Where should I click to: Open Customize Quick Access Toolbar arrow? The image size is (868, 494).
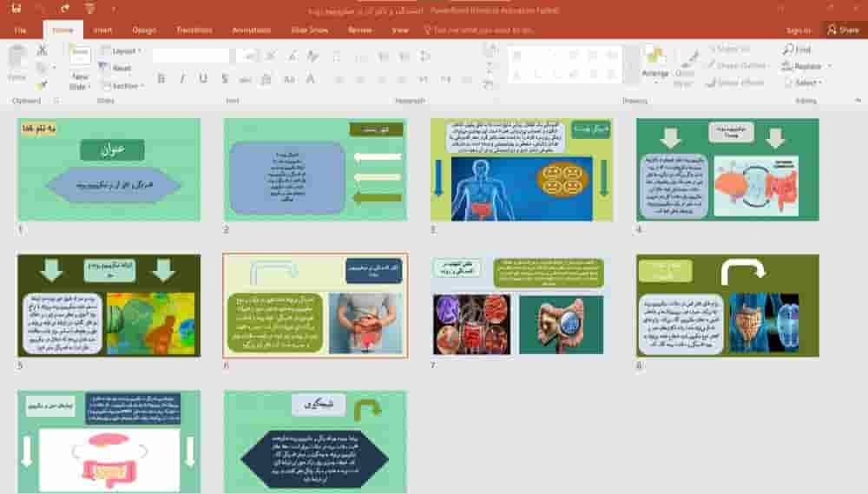coord(114,9)
